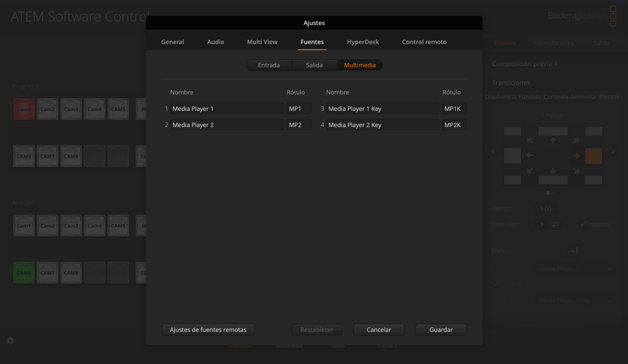Click the Media Player 2 name field
The width and height of the screenshot is (628, 364).
click(227, 125)
